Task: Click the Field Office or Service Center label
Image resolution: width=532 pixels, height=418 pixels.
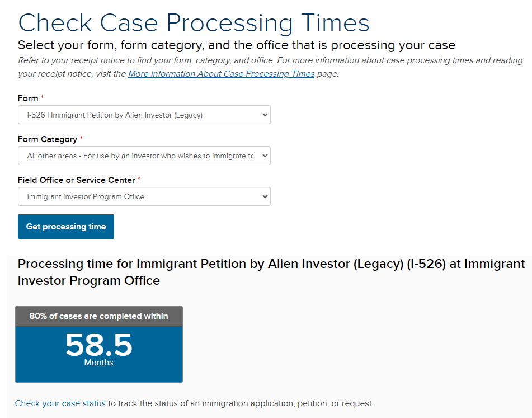Action: [76, 180]
